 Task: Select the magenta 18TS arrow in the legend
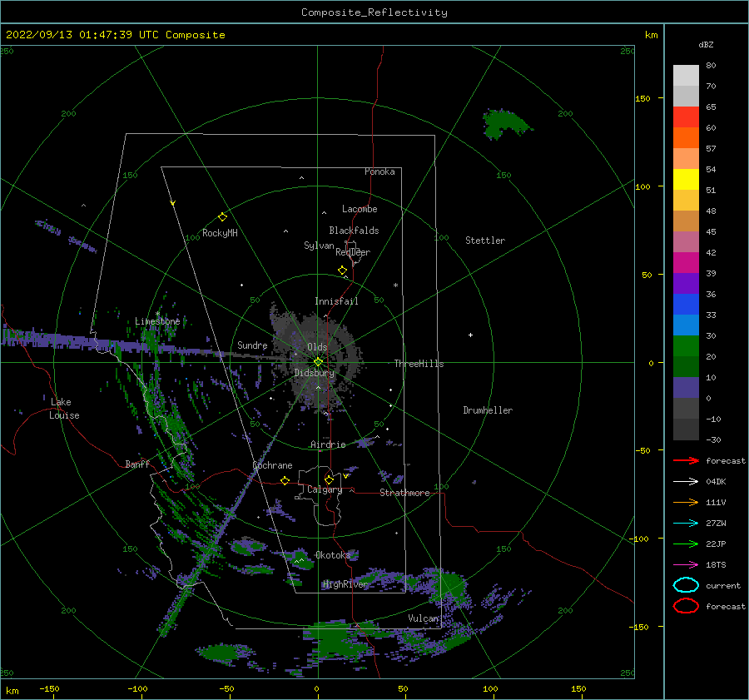[686, 565]
